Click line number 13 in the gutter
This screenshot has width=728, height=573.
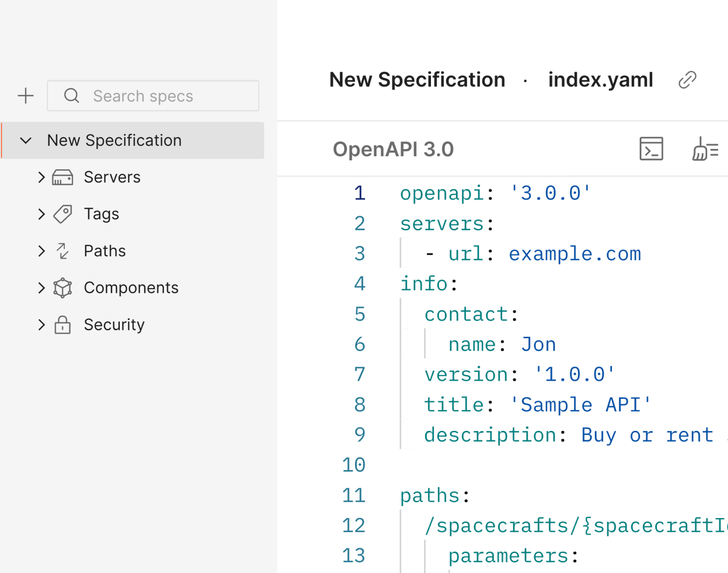coord(354,556)
